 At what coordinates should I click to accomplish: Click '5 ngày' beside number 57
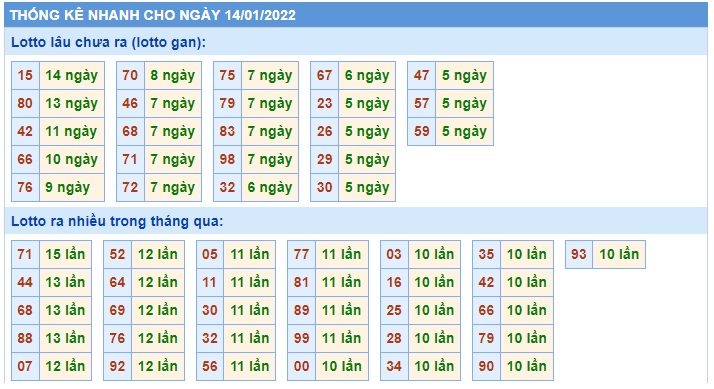point(464,103)
